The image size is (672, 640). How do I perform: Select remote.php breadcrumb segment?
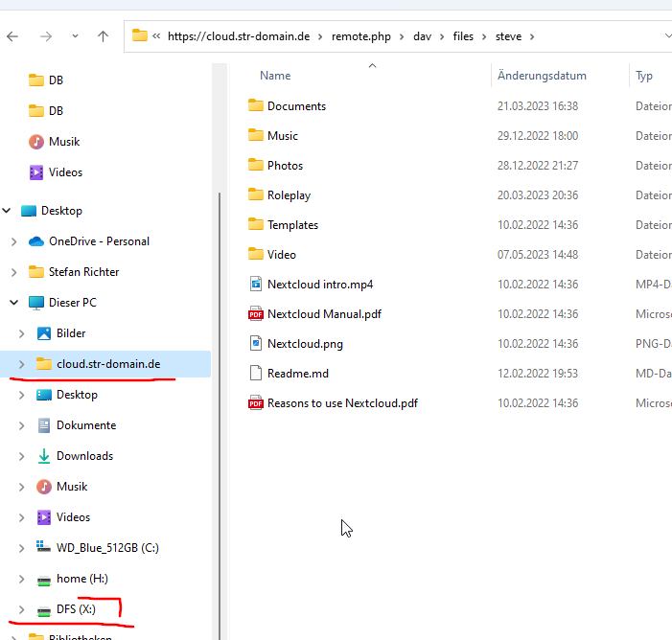tap(361, 36)
